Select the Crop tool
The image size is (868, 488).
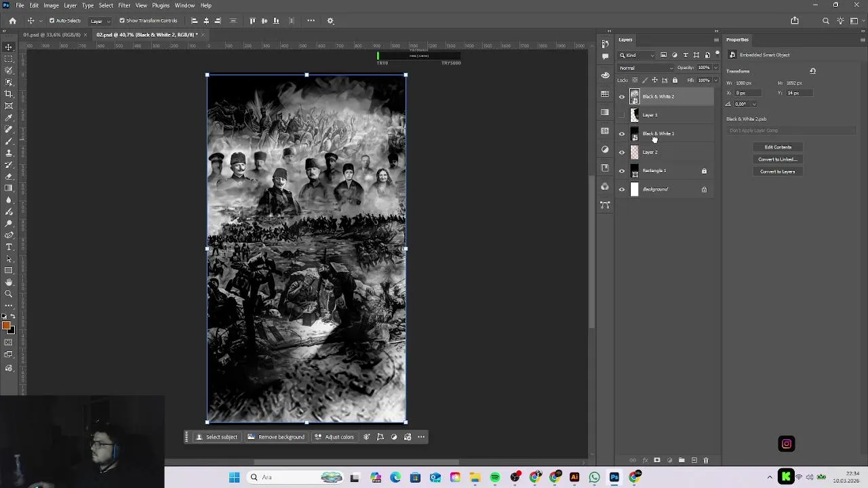point(9,94)
